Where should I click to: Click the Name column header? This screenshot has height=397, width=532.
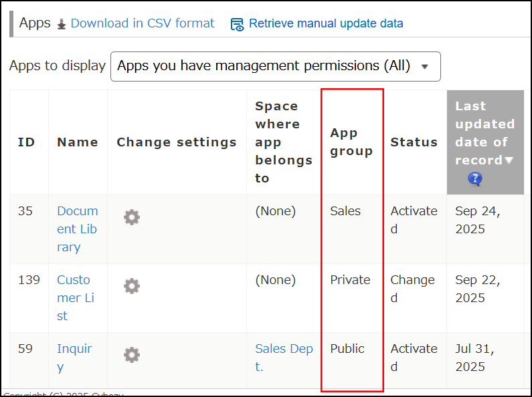pyautogui.click(x=77, y=142)
